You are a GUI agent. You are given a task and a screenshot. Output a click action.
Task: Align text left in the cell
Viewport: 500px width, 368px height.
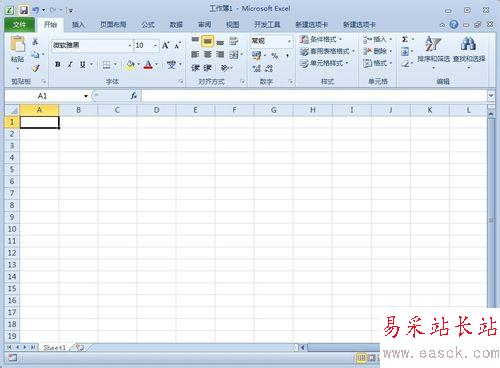(x=195, y=54)
